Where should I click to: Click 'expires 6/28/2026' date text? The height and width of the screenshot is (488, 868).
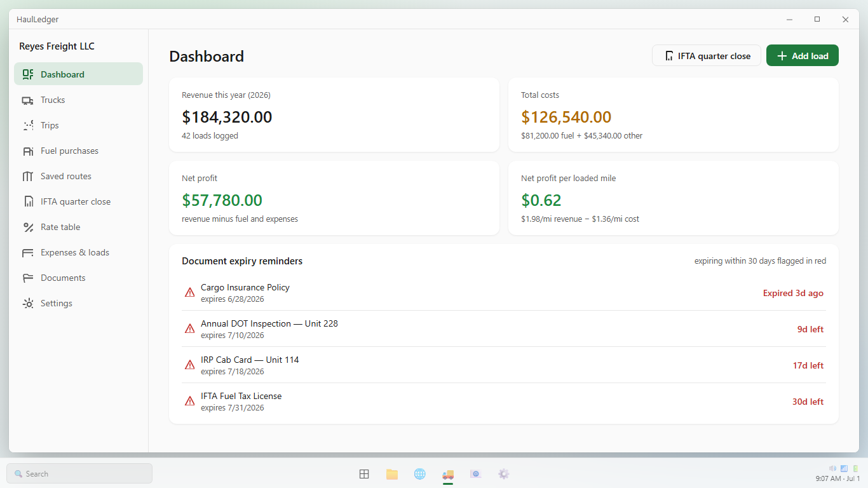pyautogui.click(x=233, y=299)
